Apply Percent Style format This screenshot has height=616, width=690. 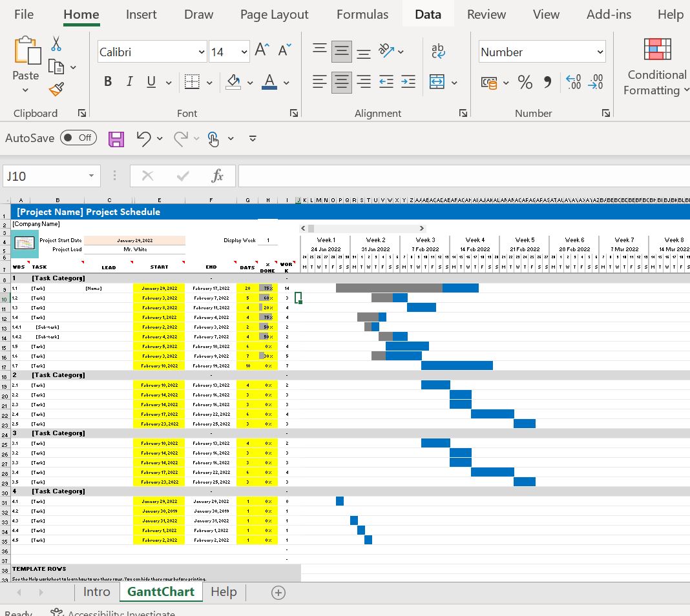pos(525,82)
